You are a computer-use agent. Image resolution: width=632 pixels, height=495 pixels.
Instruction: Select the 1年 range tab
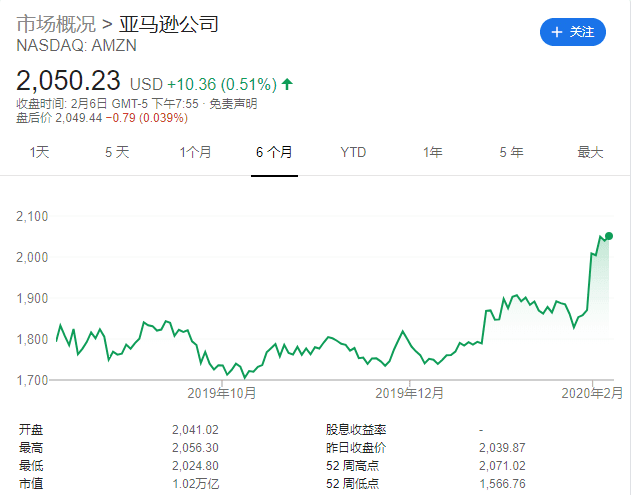(x=432, y=152)
